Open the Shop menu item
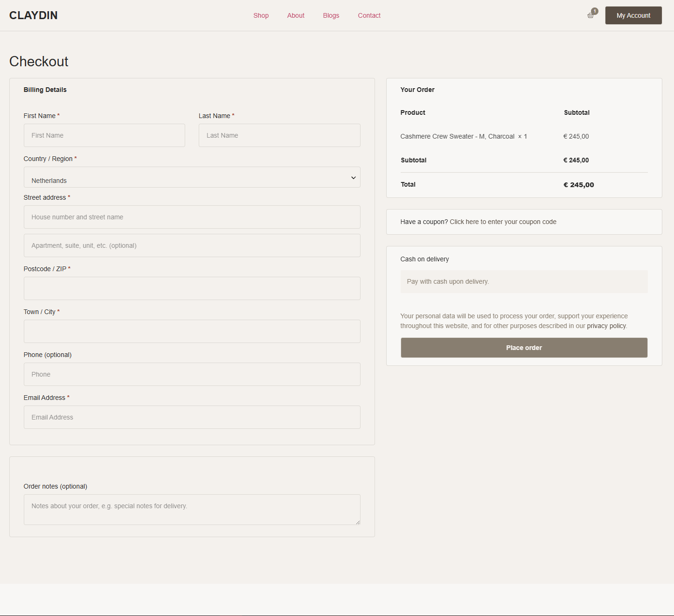The width and height of the screenshot is (674, 616). (261, 15)
